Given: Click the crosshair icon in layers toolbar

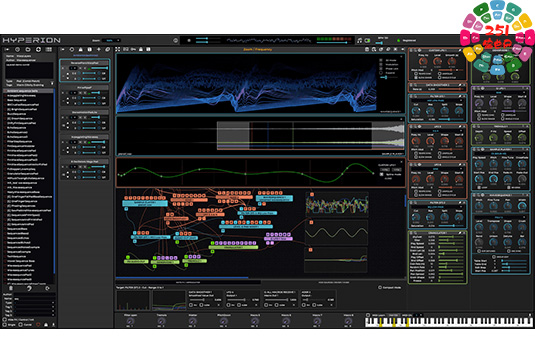Looking at the screenshot, I should point(72,49).
